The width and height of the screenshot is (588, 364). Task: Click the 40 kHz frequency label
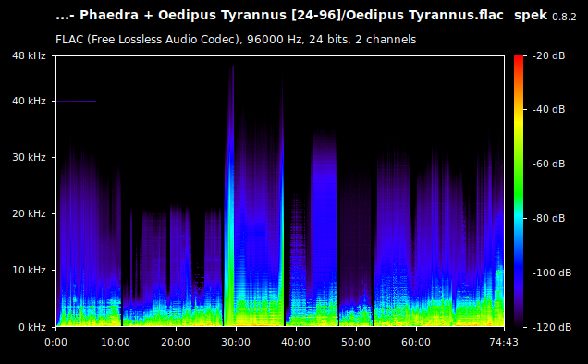[x=29, y=101]
